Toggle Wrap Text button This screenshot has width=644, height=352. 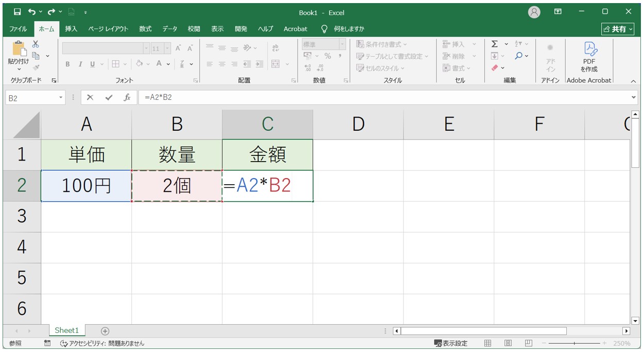[x=275, y=48]
